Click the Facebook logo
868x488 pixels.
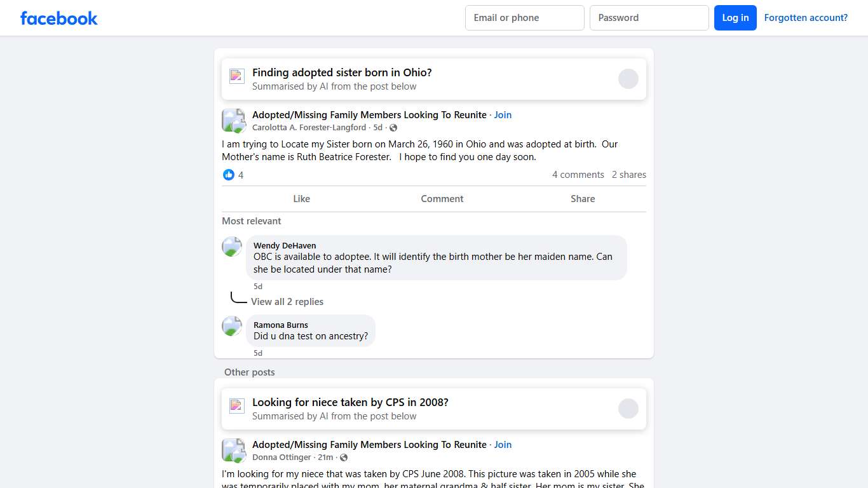tap(58, 18)
